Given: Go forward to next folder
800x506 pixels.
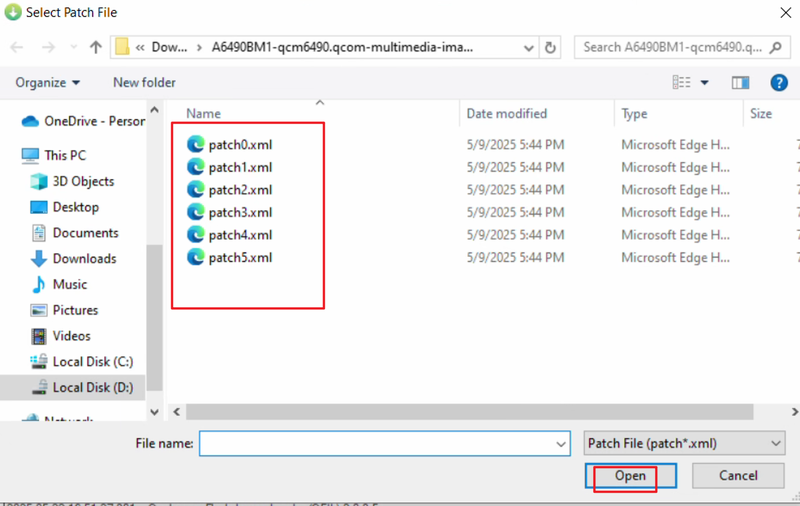Looking at the screenshot, I should tap(48, 47).
